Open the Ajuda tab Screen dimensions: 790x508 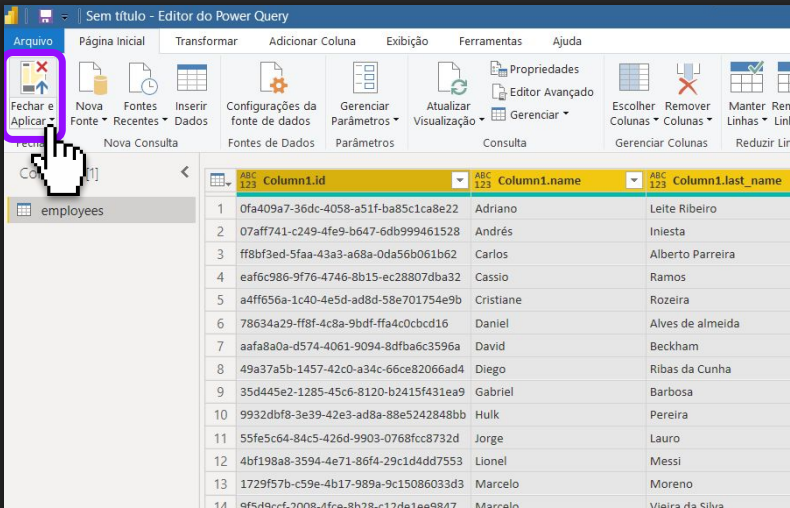coord(567,41)
